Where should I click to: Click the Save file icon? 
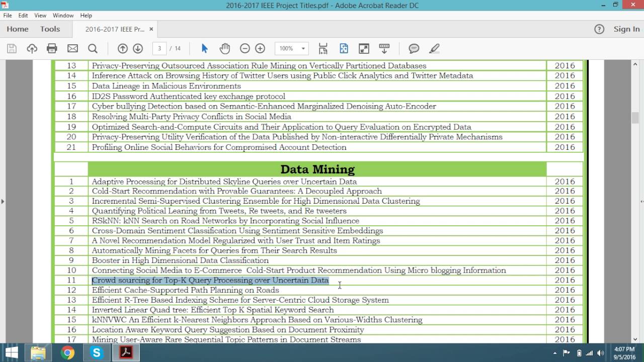pyautogui.click(x=12, y=49)
